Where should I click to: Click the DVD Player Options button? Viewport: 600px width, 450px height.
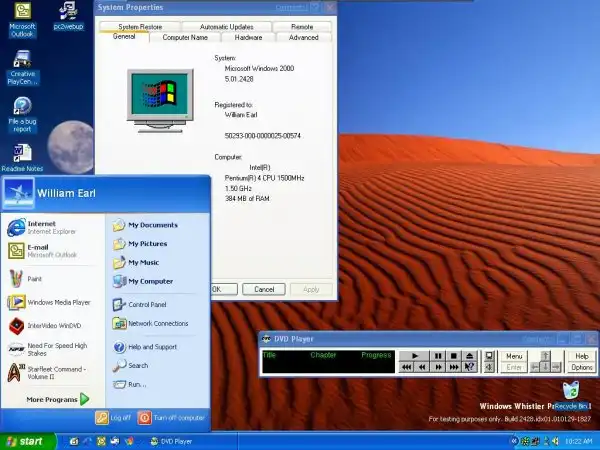click(x=582, y=367)
